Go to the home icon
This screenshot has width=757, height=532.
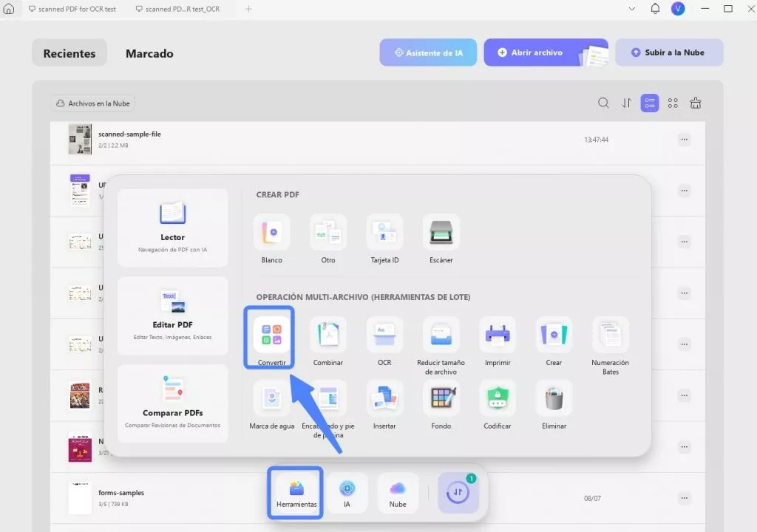click(x=9, y=9)
